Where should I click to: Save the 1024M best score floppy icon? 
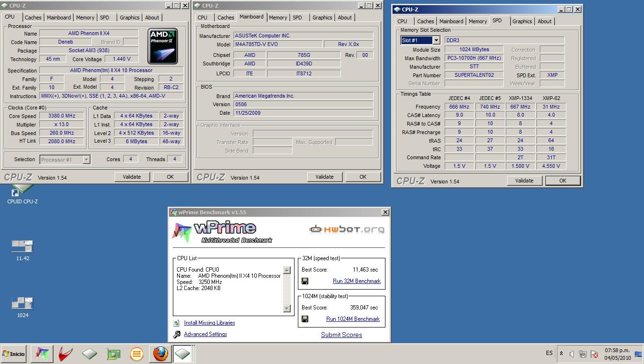click(x=305, y=319)
